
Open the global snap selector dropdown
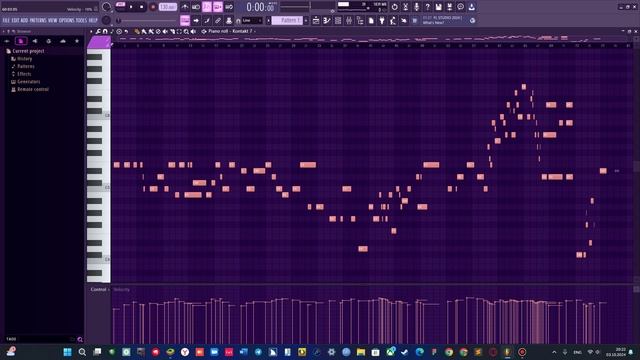252,20
